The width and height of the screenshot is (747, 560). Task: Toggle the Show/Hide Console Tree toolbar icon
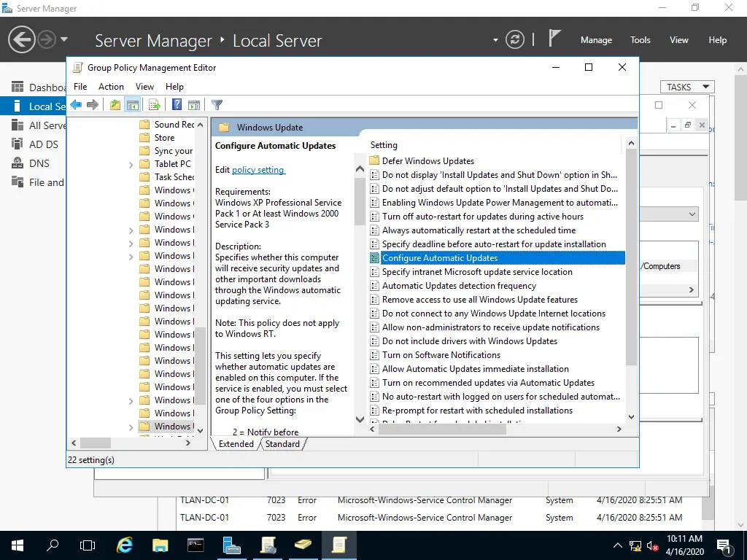tap(133, 105)
